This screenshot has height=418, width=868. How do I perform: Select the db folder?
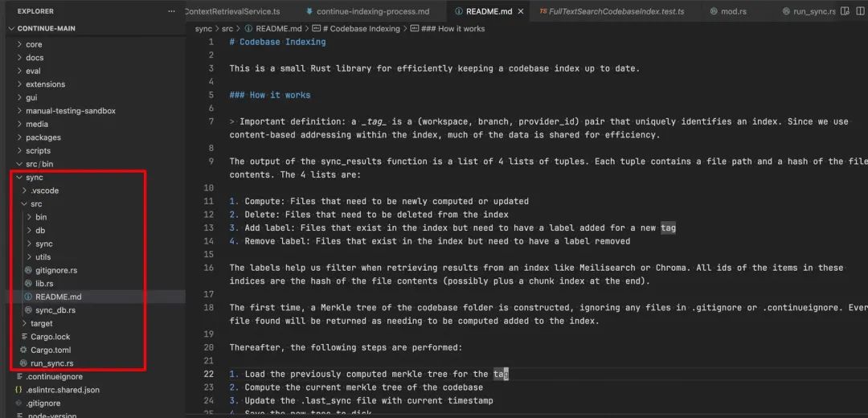40,231
